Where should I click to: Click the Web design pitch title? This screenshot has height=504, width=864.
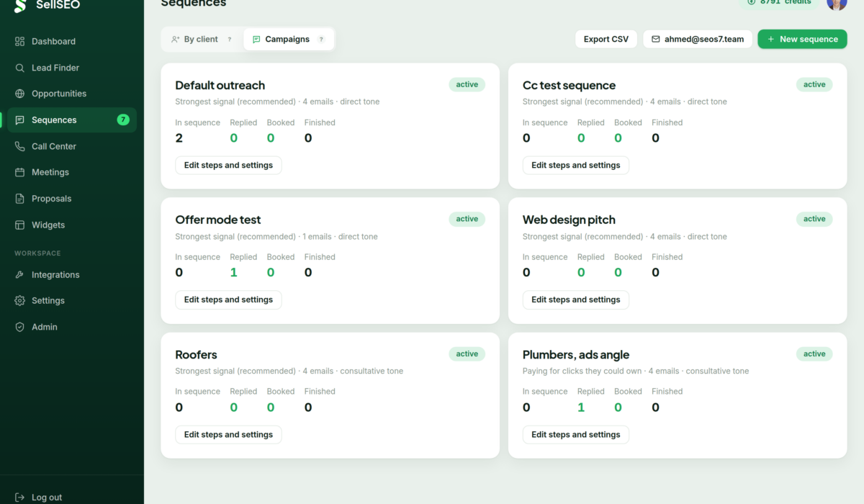569,220
